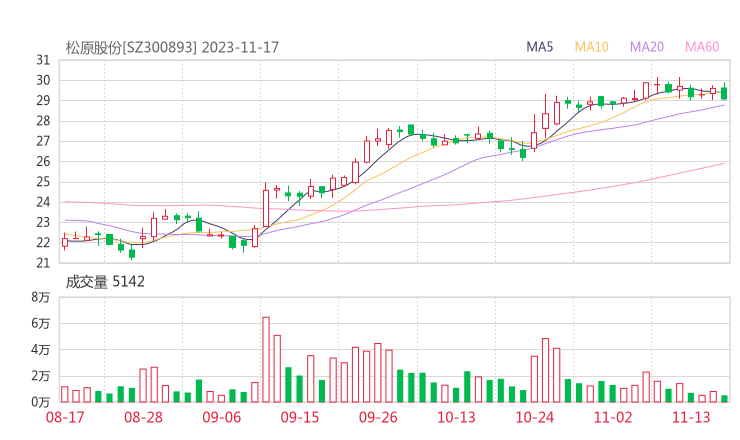740x440 pixels.
Task: Click the last green candlestick near 29.5
Action: 724,93
